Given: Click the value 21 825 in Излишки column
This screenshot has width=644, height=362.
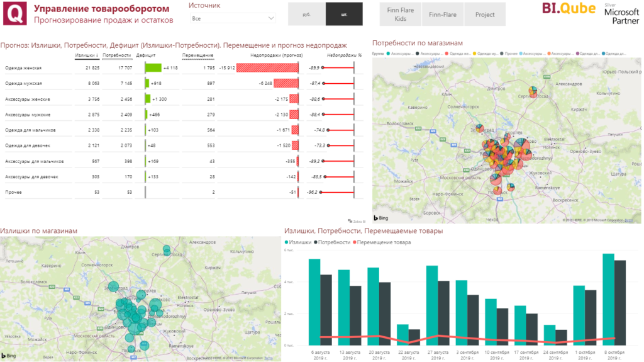Looking at the screenshot, I should [x=92, y=68].
